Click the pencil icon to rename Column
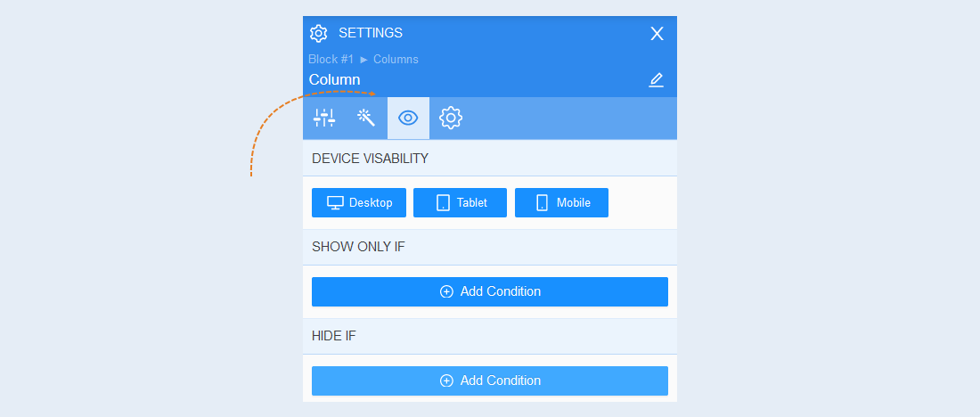Viewport: 980px width, 417px height. pyautogui.click(x=656, y=80)
